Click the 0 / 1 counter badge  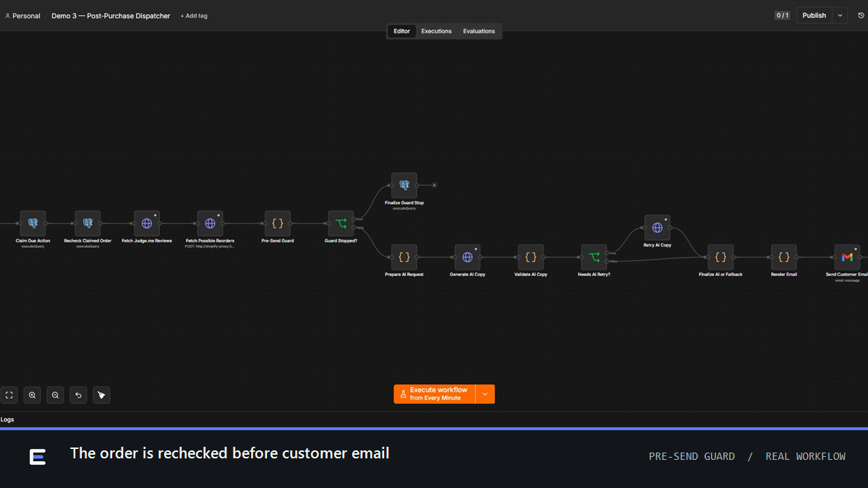click(783, 15)
